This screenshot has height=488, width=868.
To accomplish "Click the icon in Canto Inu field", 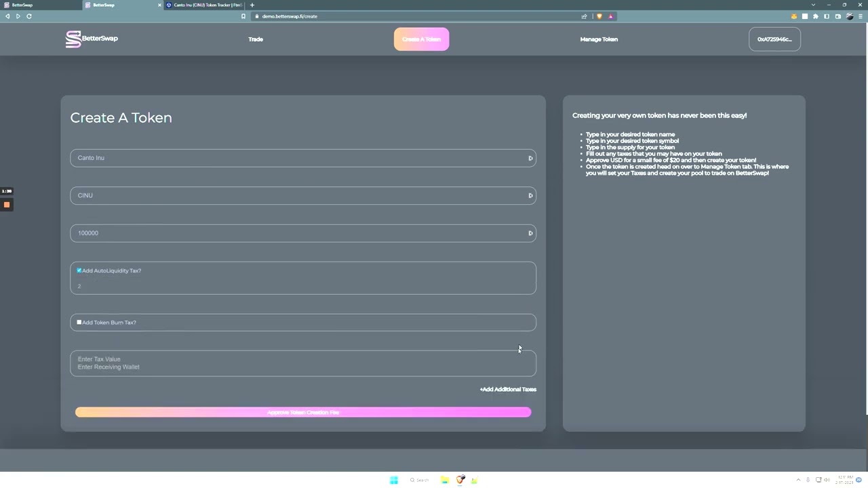I will coord(530,158).
